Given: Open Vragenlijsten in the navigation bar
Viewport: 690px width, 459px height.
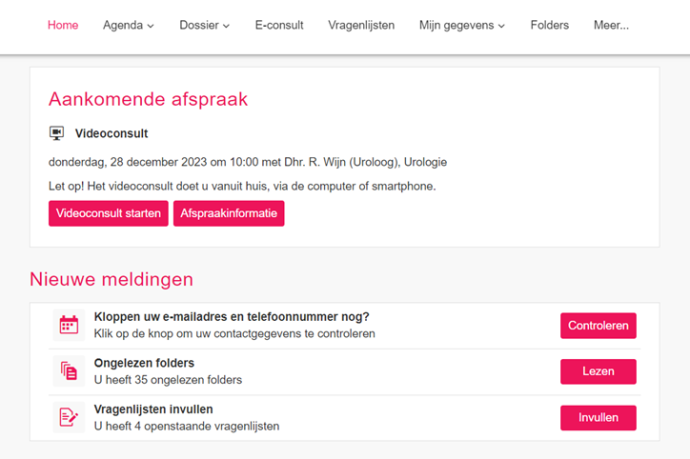Looking at the screenshot, I should [x=361, y=25].
